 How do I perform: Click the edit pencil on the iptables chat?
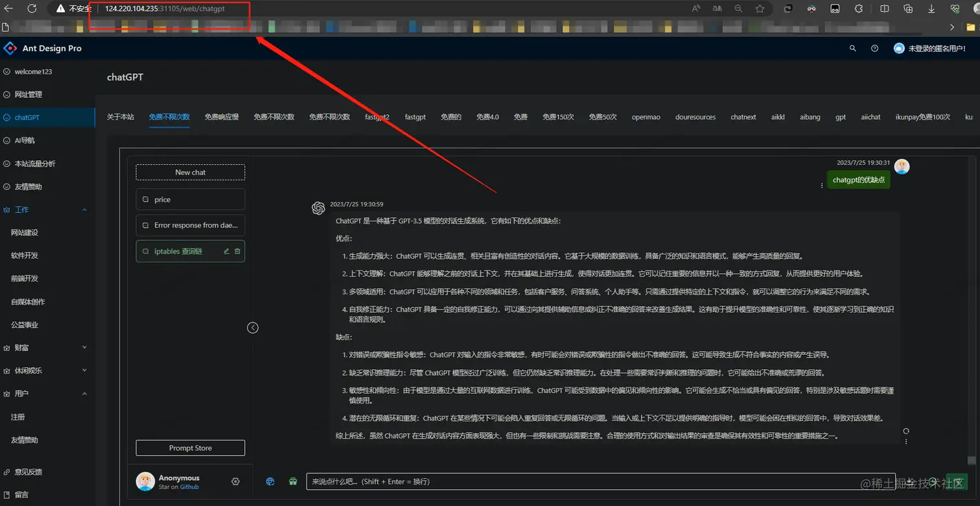click(x=226, y=251)
